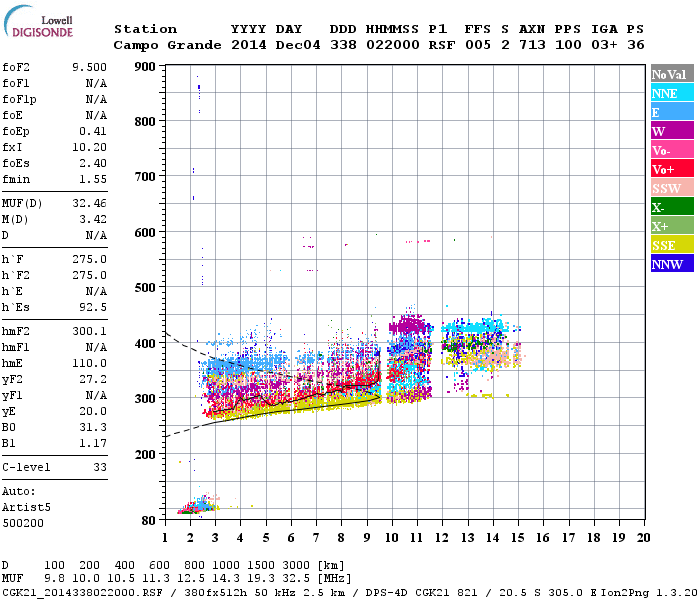This screenshot has width=700, height=600.
Task: Click the year value 2014
Action: pos(249,45)
